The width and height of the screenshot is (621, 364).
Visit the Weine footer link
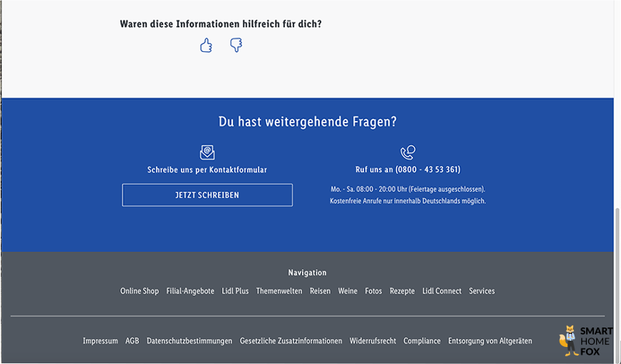348,291
